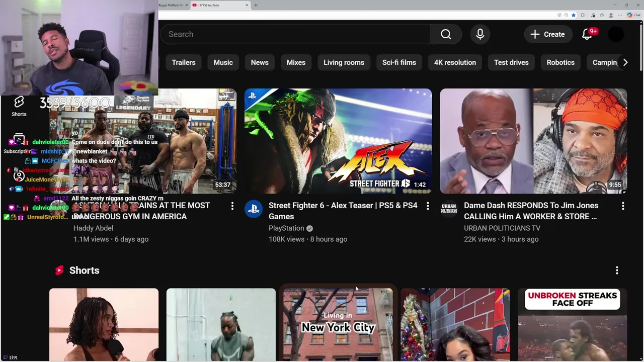Click the Shorts section heading
This screenshot has height=362, width=644.
(x=84, y=270)
